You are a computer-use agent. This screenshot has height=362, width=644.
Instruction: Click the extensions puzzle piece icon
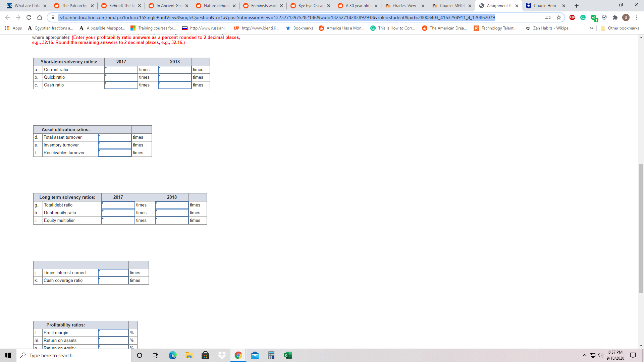coord(615,17)
